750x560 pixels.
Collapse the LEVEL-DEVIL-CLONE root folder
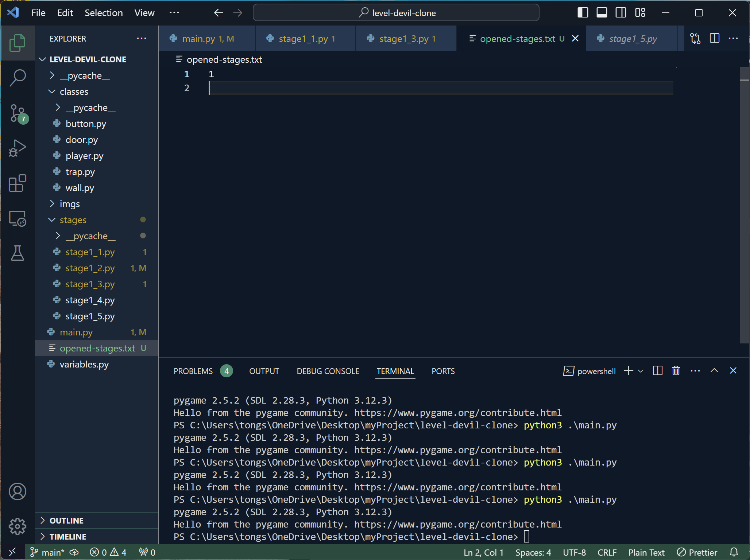point(97,59)
